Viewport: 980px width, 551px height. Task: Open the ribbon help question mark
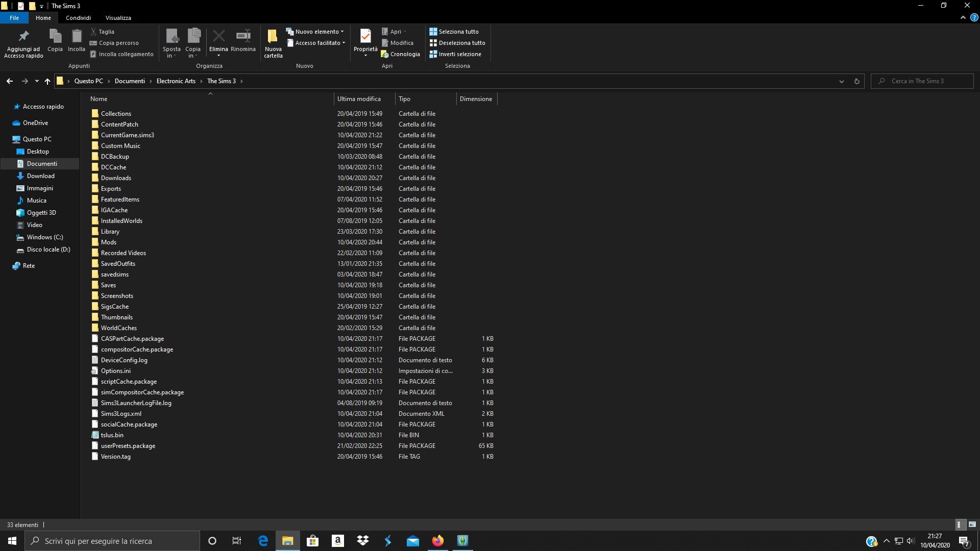(974, 18)
